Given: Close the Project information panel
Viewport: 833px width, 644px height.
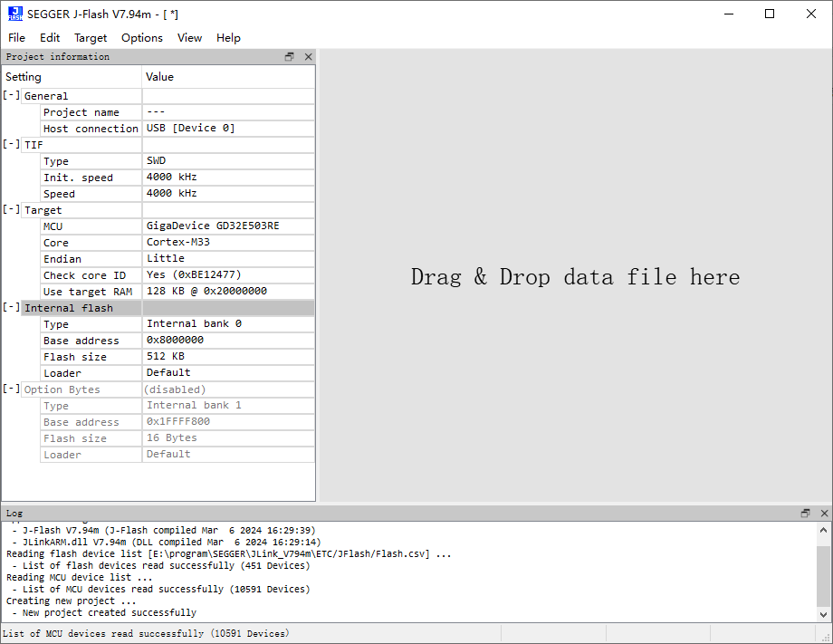Looking at the screenshot, I should (308, 57).
